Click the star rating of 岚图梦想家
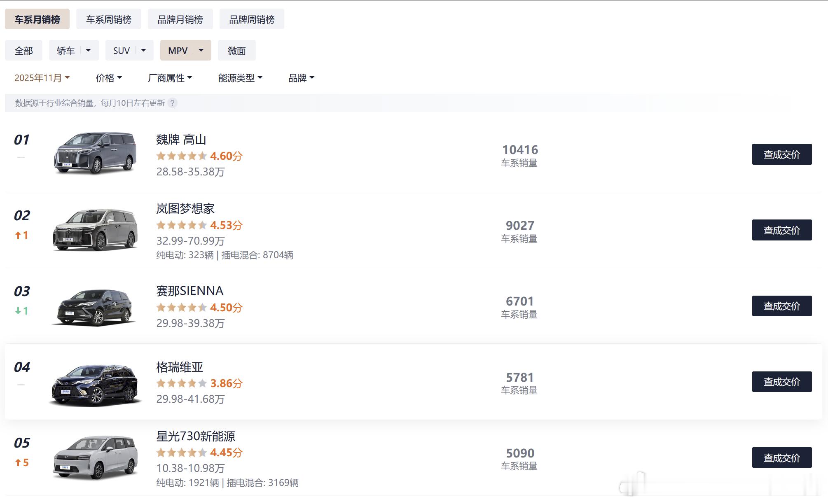 pos(181,225)
